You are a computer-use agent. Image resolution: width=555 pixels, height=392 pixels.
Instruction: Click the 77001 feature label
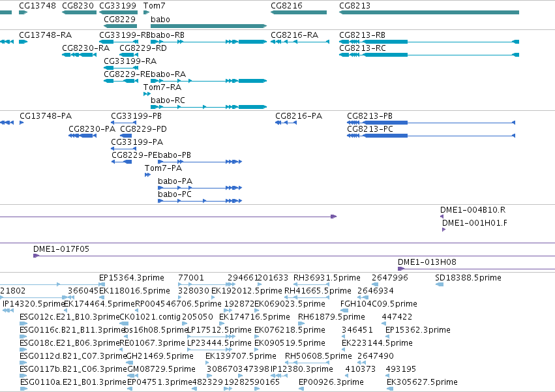click(191, 278)
